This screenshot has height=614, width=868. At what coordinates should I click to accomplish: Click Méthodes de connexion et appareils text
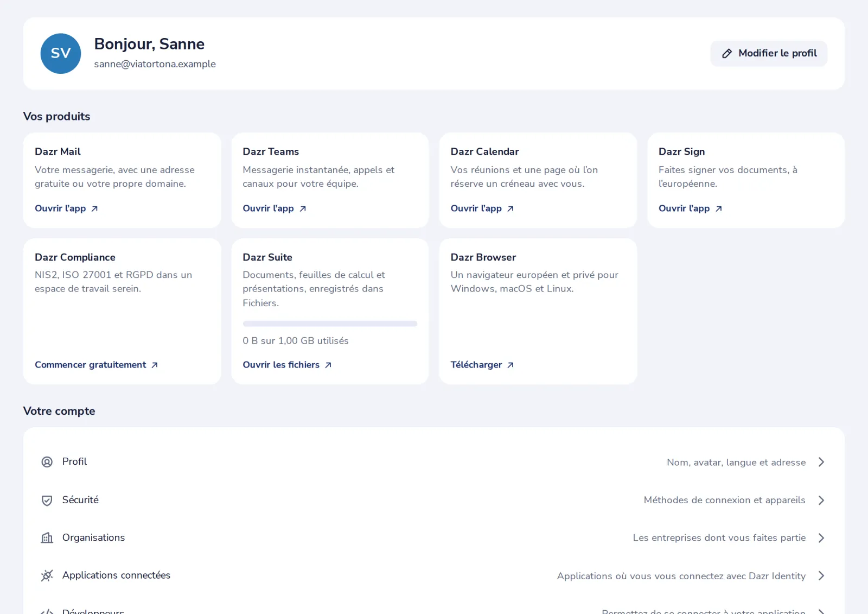pos(724,500)
